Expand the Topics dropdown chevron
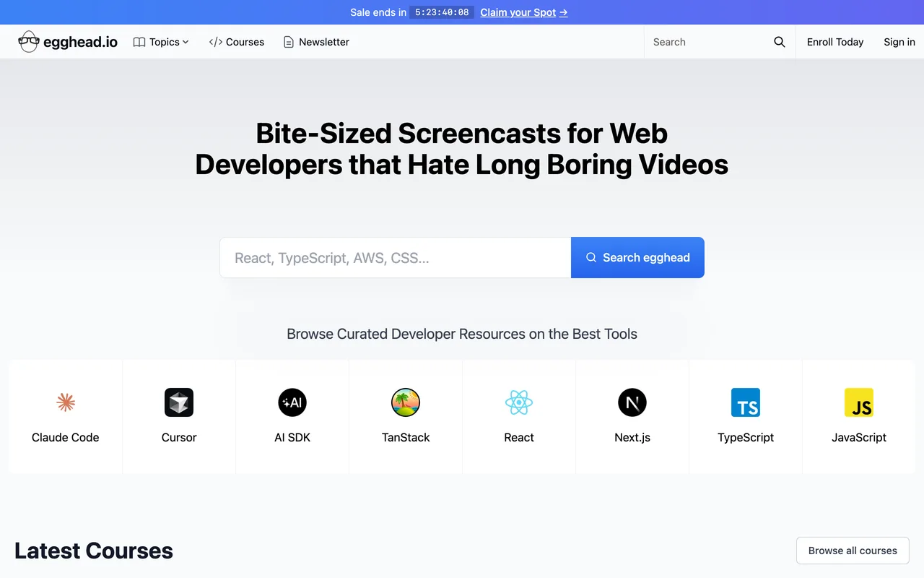The height and width of the screenshot is (578, 924). tap(186, 42)
